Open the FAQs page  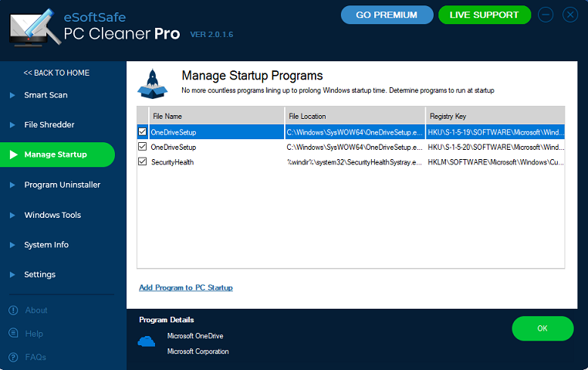(35, 357)
